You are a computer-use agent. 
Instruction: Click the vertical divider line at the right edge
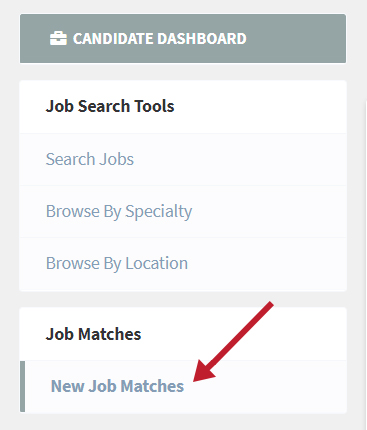tap(366, 265)
